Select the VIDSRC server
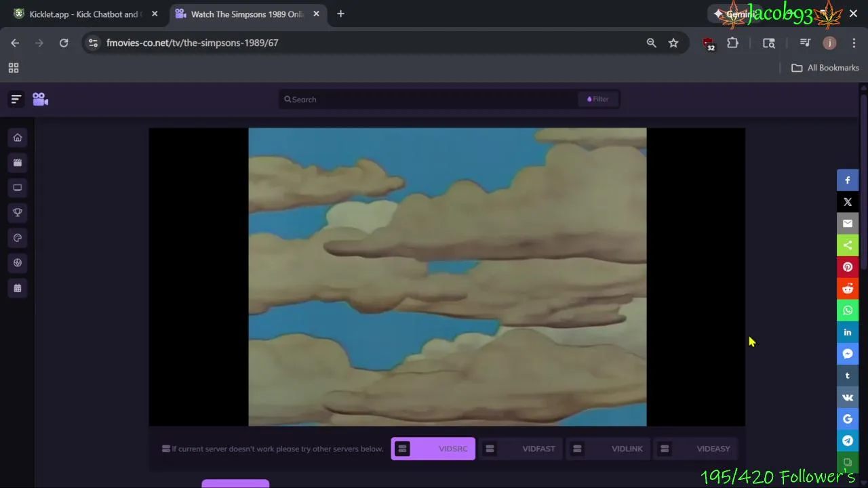 pos(433,449)
